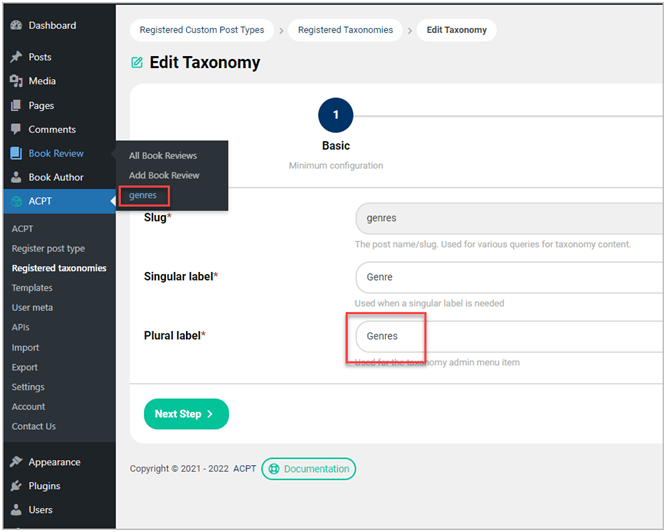Image resolution: width=666 pixels, height=532 pixels.
Task: Click the Book Author person icon
Action: coord(16,177)
